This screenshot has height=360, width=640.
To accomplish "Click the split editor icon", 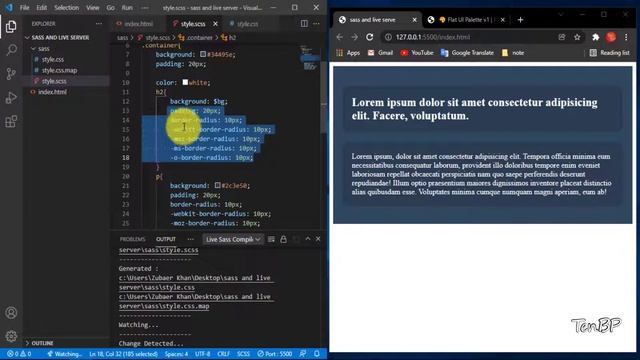I will 304,24.
